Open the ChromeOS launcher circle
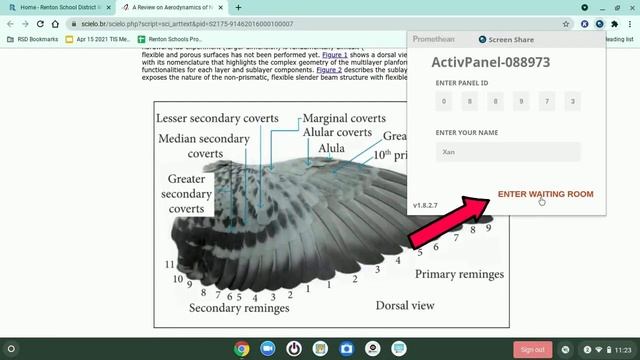Screen dimensions: 640x360 (11, 349)
